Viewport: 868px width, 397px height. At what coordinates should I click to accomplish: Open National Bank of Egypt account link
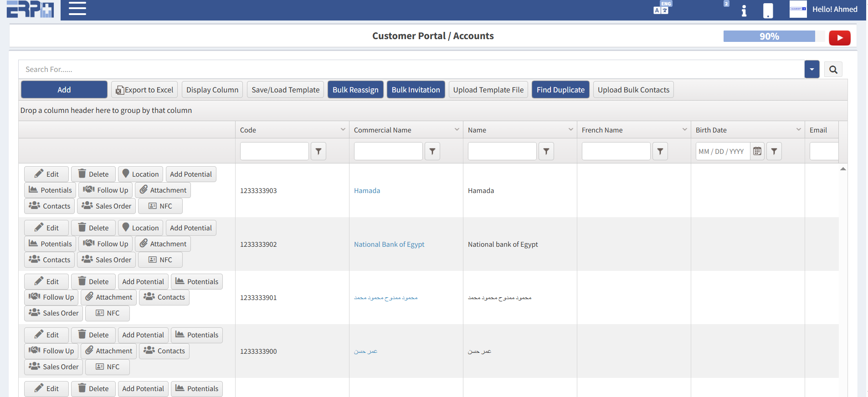pyautogui.click(x=389, y=244)
